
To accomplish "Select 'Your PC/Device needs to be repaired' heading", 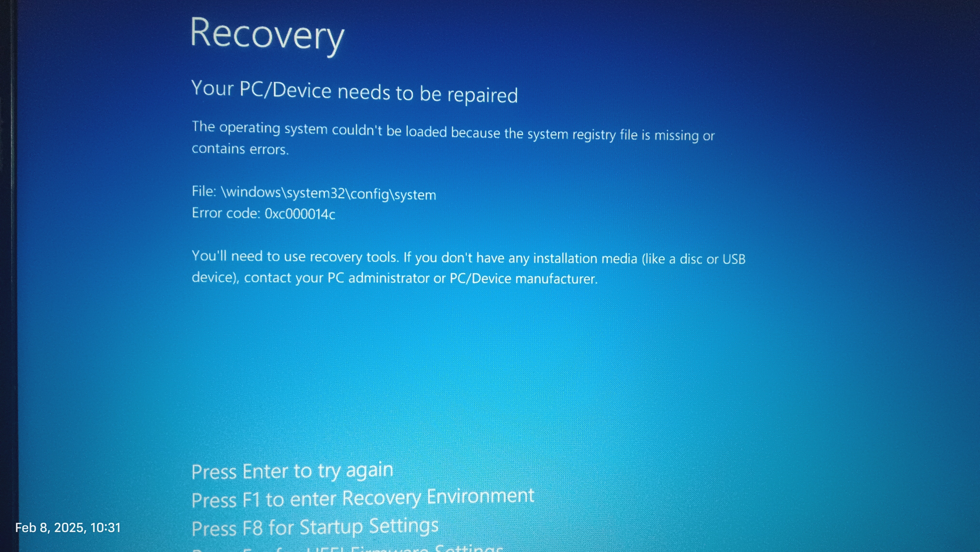I will click(354, 92).
